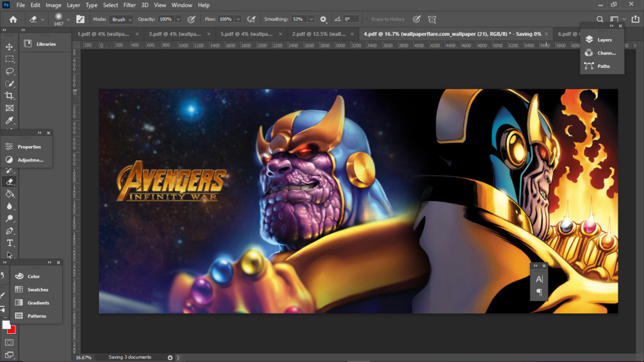Click the Quick Mask mode icon

point(10,342)
